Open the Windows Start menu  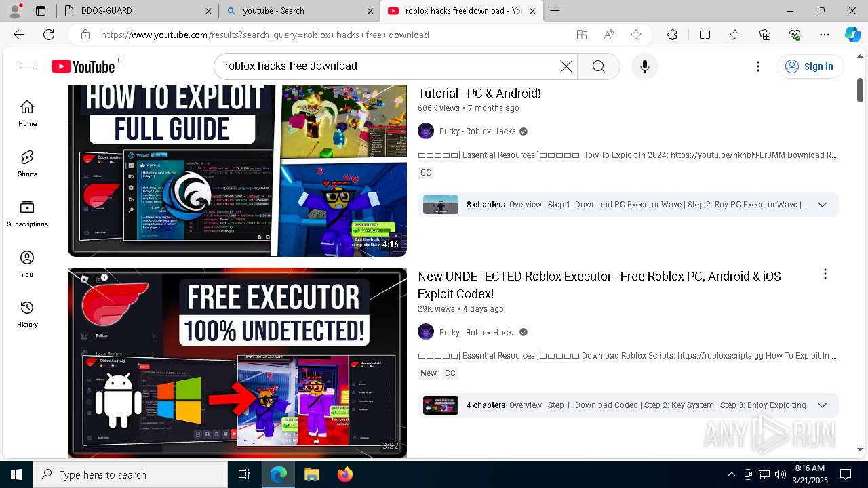coord(16,474)
